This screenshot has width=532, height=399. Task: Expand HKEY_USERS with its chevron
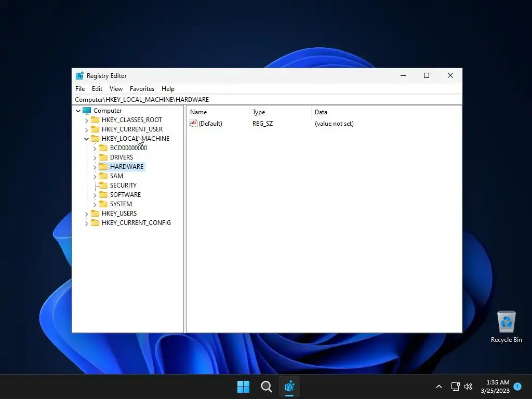pyautogui.click(x=86, y=214)
